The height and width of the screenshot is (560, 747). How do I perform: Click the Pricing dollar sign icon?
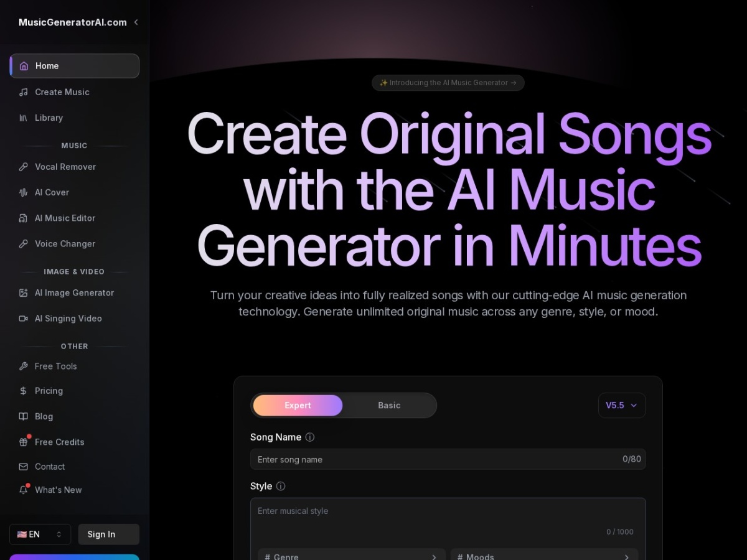24,391
